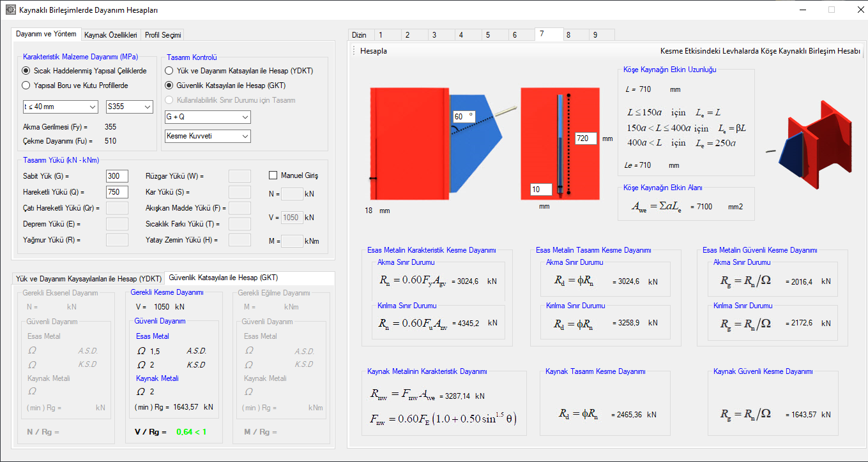Expand the G + Q load combination dropdown
868x462 pixels.
208,117
